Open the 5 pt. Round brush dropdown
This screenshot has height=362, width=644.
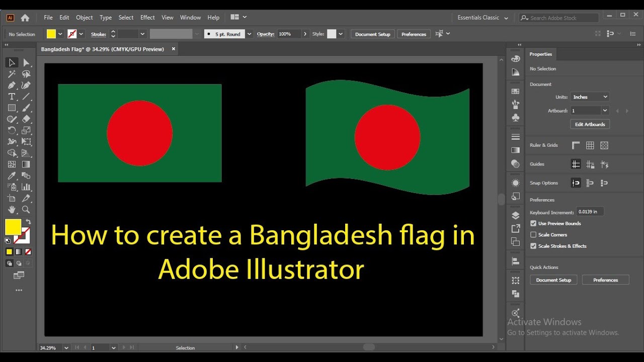(x=250, y=34)
